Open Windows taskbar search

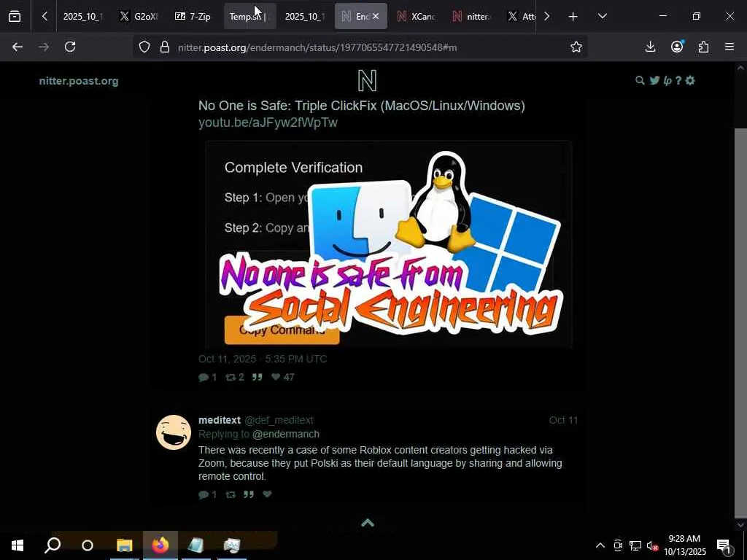click(x=53, y=545)
